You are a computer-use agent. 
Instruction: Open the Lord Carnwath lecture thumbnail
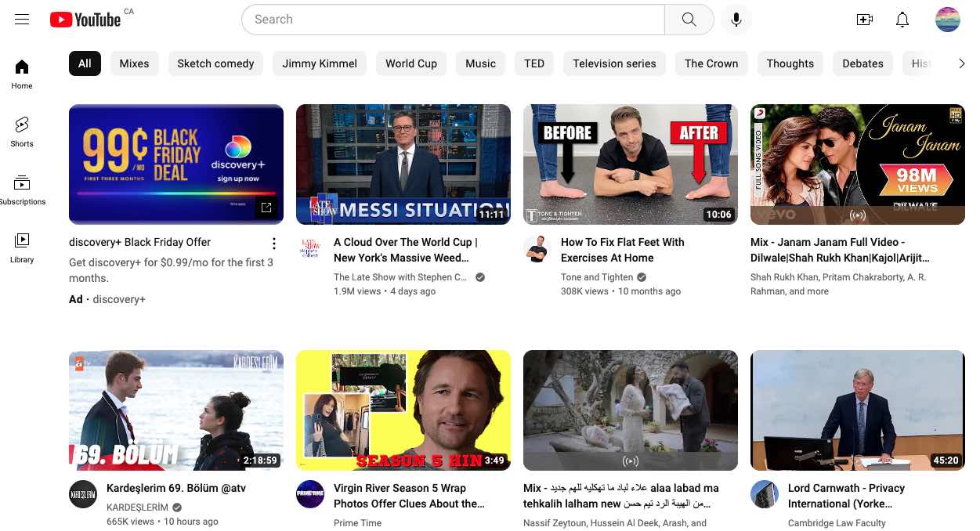[858, 410]
